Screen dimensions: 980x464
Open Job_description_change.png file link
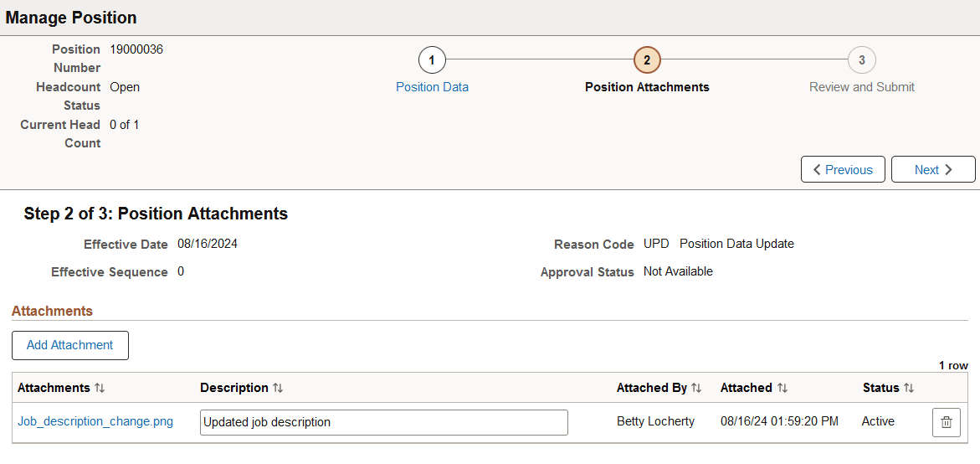(95, 422)
